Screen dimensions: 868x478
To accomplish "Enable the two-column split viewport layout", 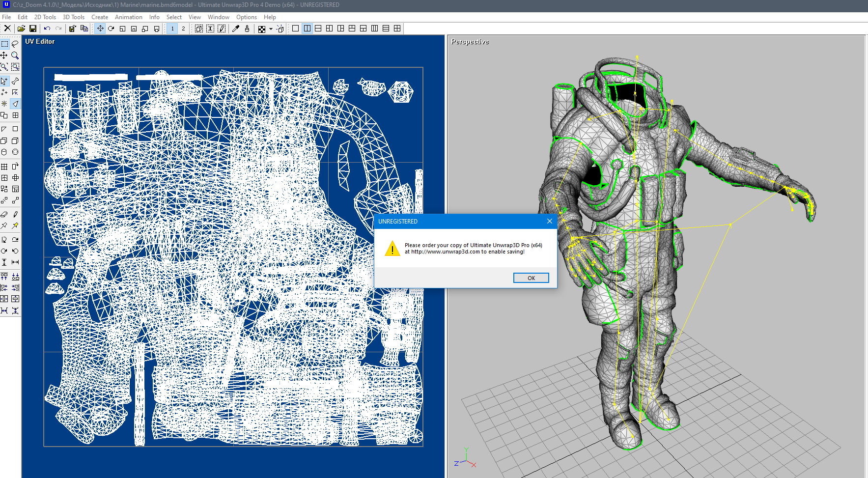I will pos(307,28).
